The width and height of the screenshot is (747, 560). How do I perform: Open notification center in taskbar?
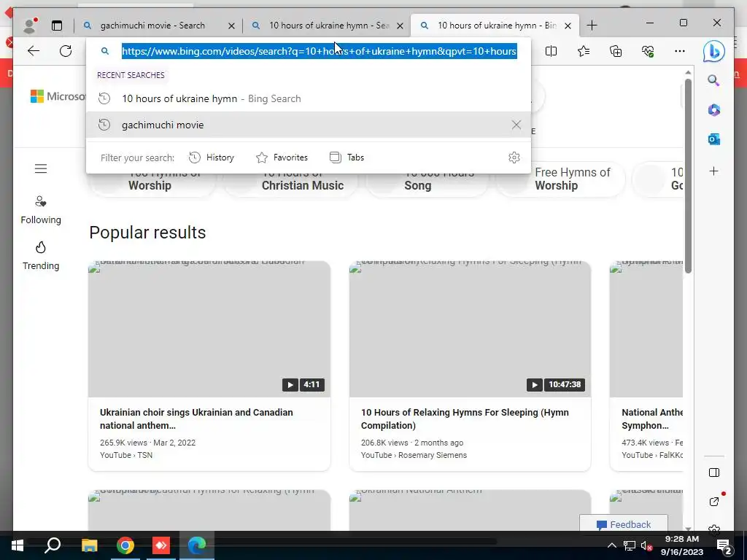(x=724, y=547)
